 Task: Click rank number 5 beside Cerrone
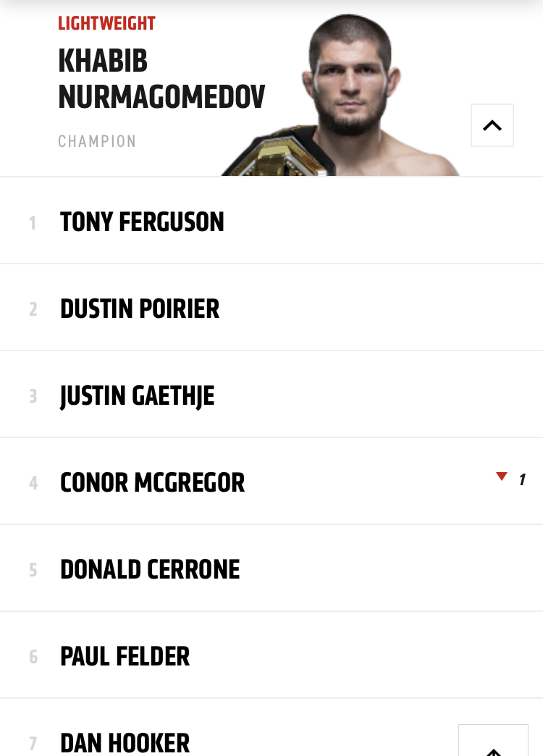point(33,570)
